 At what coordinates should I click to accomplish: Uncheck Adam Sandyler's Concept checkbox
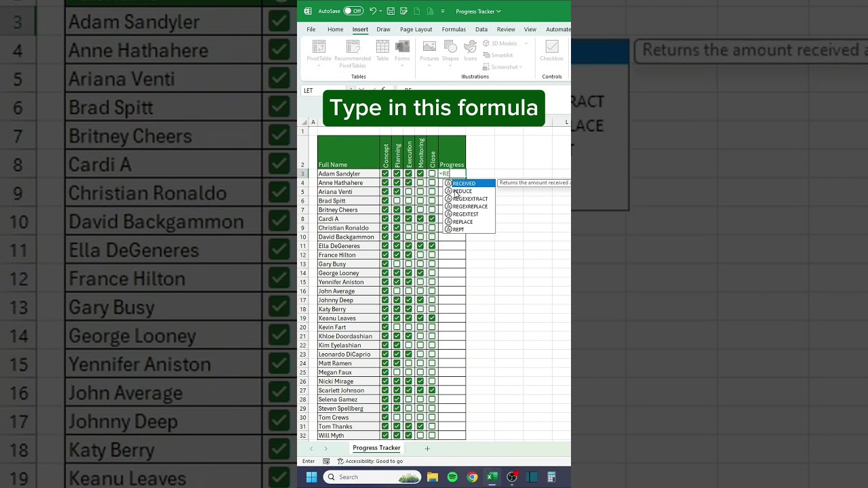[x=385, y=174]
